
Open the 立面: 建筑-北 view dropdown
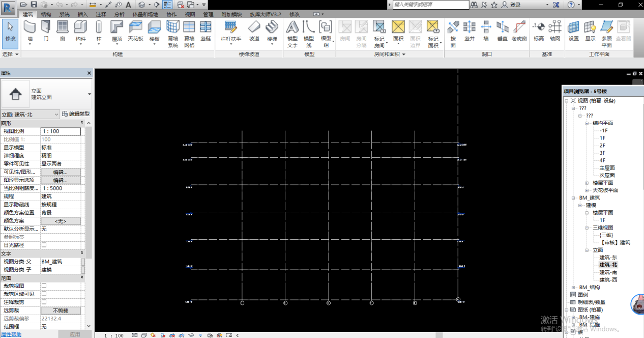(x=31, y=115)
